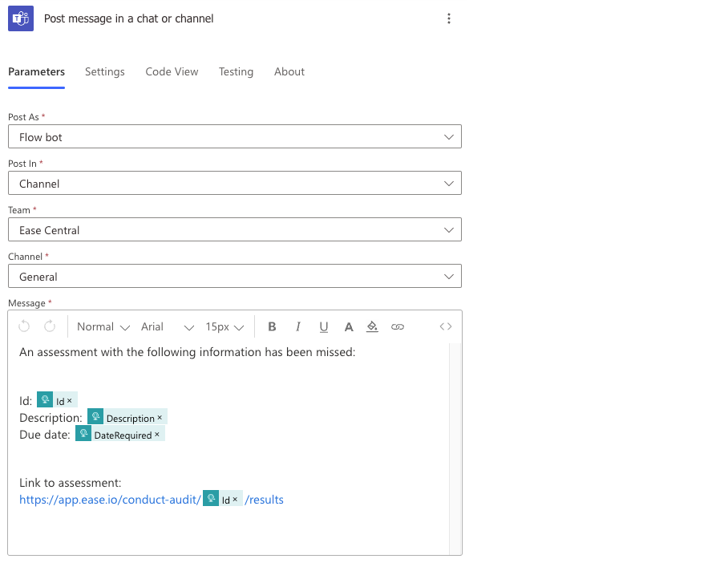Expand the Post As dropdown
This screenshot has height=563, width=728.
coord(235,137)
